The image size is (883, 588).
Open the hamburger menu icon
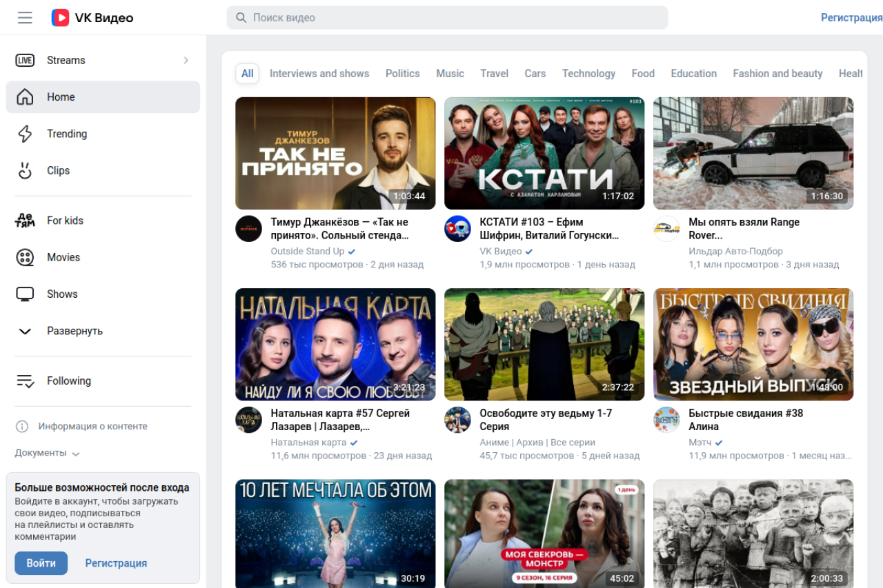(25, 18)
